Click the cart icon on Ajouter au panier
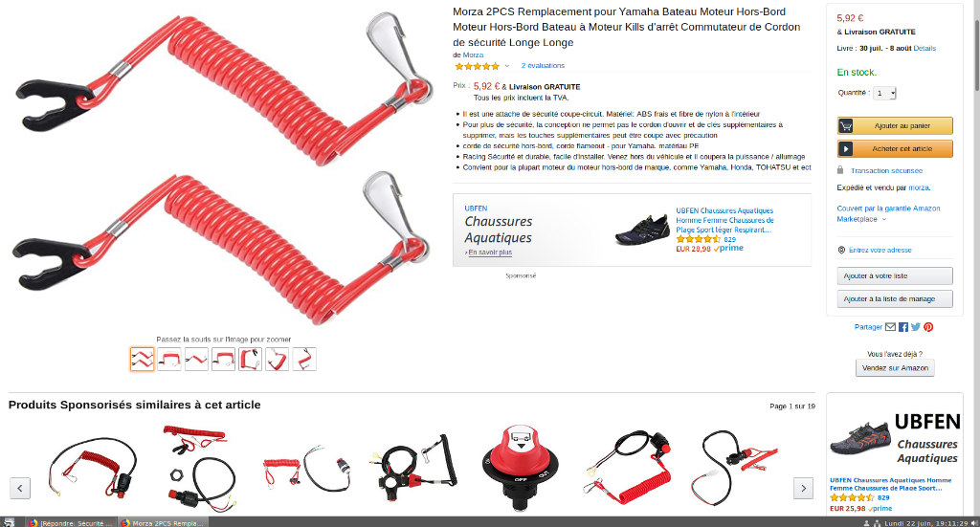This screenshot has width=980, height=527. pyautogui.click(x=846, y=126)
